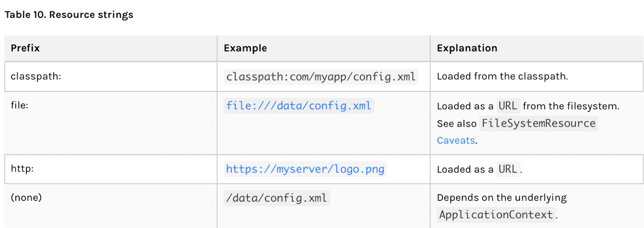Click the Explanation column header
This screenshot has width=644, height=228.
click(467, 48)
